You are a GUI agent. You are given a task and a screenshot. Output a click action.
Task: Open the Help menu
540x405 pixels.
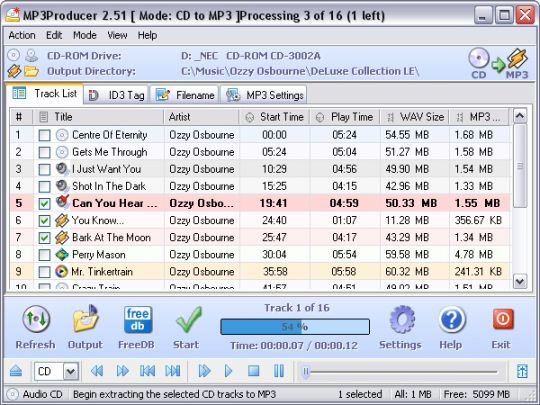(x=147, y=35)
